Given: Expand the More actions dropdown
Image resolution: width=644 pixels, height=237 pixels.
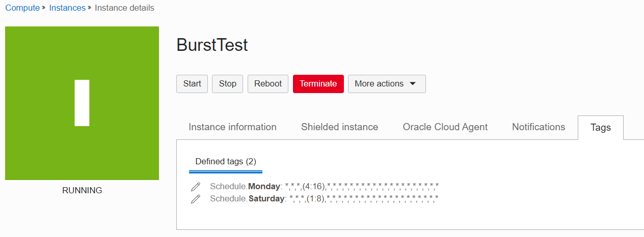Looking at the screenshot, I should [x=387, y=84].
